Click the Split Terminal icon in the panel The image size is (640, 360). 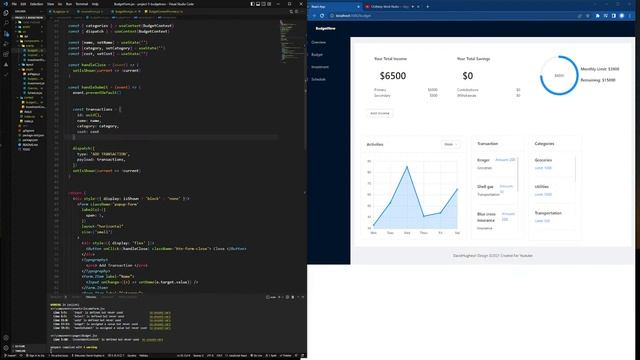click(287, 297)
